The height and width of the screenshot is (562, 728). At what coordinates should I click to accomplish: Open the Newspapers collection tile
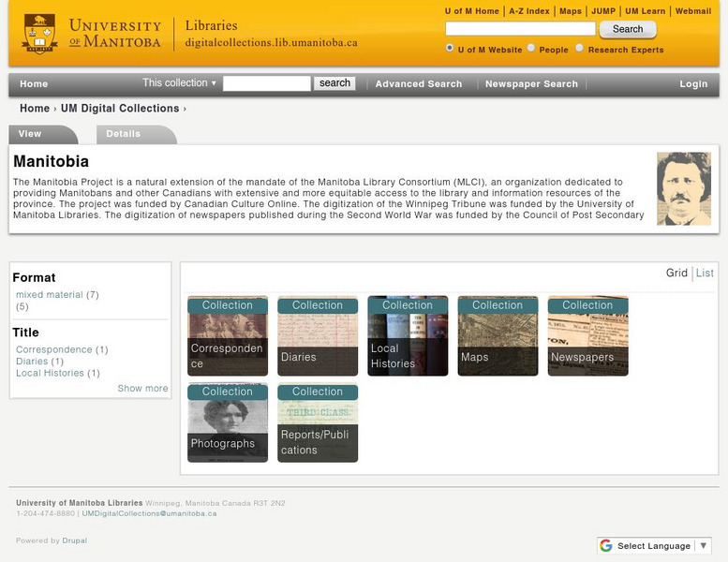pos(587,335)
